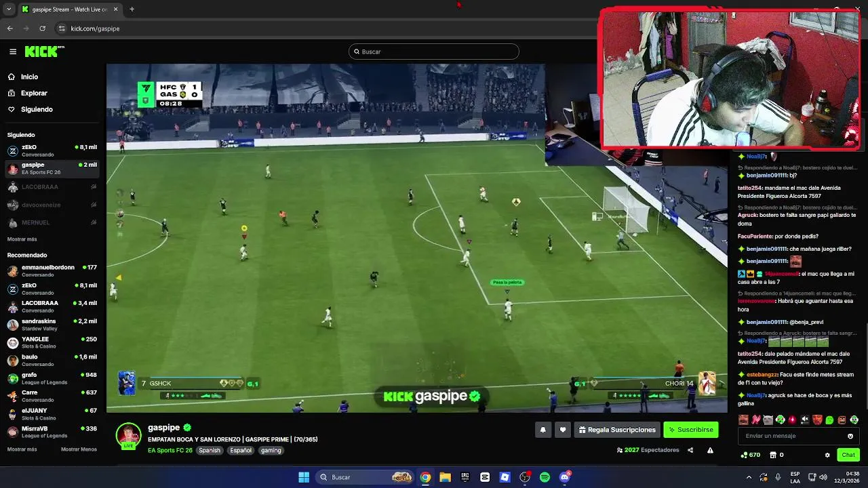Open zEkO channel in Siguiendo list
This screenshot has height=488, width=868.
53,150
